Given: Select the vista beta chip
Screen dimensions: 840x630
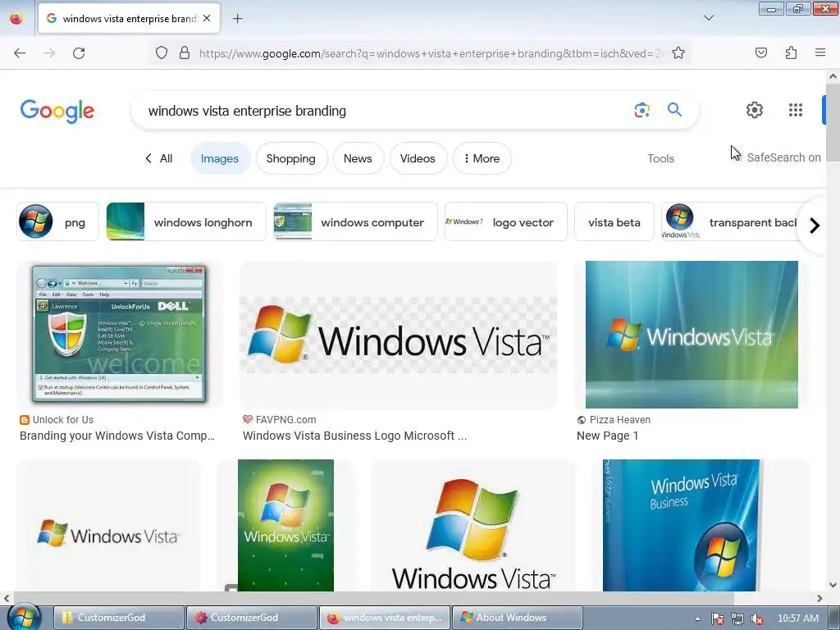Looking at the screenshot, I should pyautogui.click(x=614, y=221).
